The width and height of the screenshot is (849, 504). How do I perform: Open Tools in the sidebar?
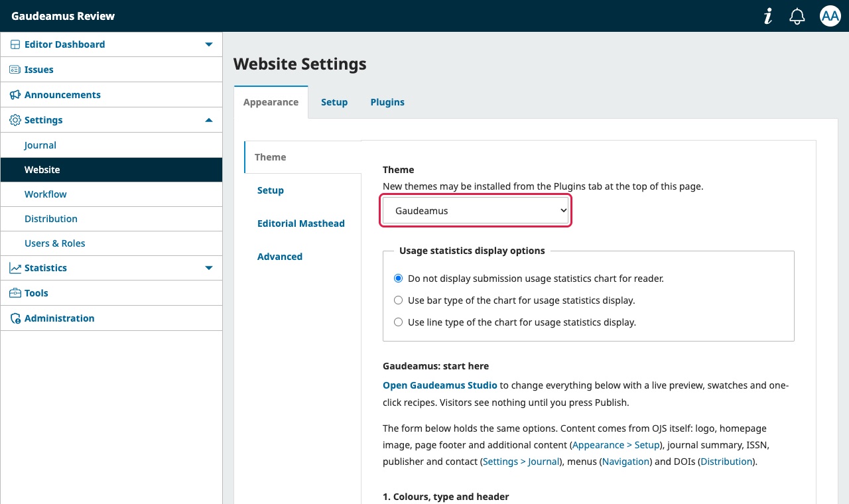click(x=111, y=293)
